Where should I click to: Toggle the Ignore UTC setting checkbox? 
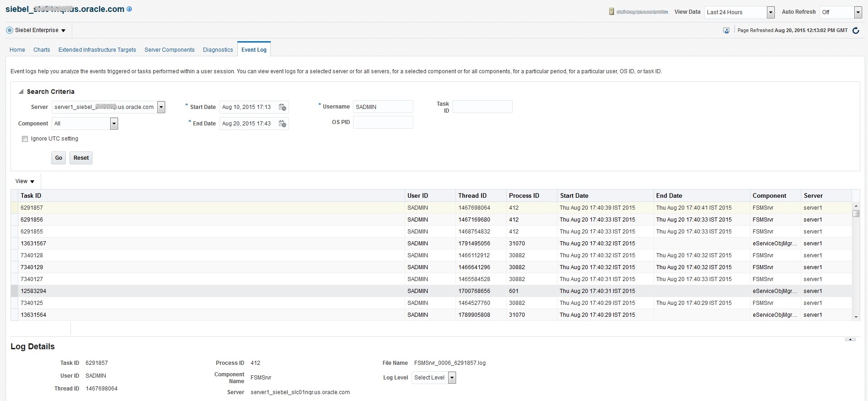coord(25,139)
